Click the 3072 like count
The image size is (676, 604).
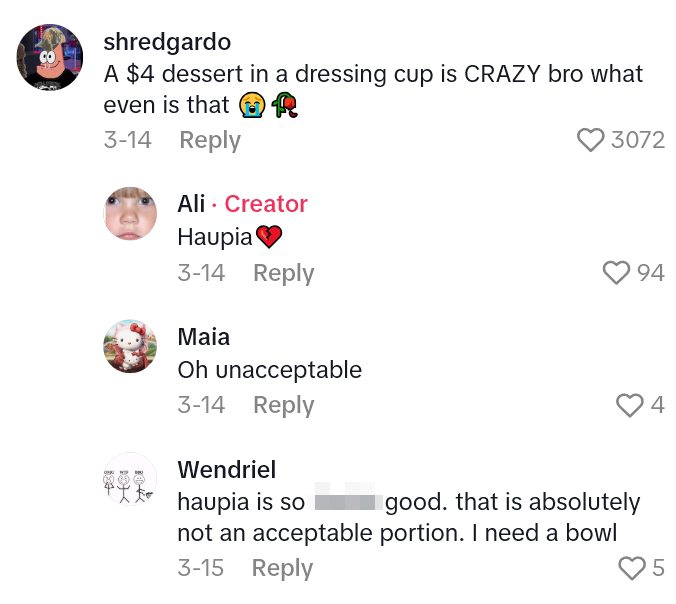tap(638, 140)
